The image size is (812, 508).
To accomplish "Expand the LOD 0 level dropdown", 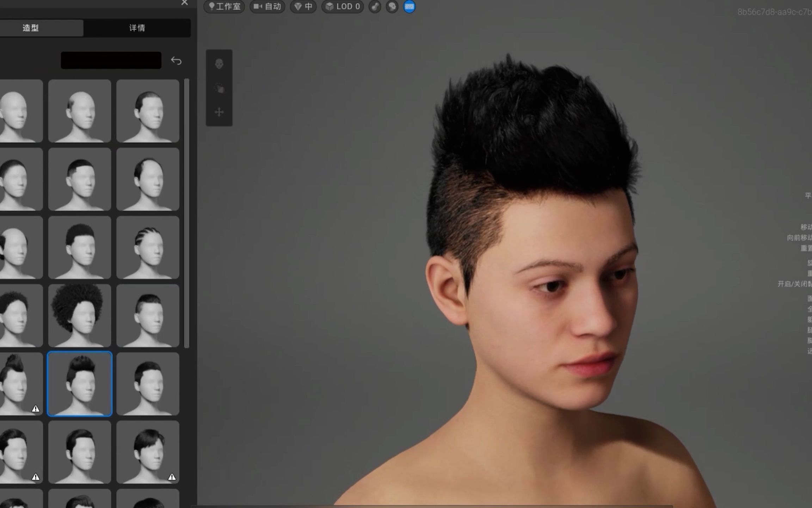I will click(343, 6).
